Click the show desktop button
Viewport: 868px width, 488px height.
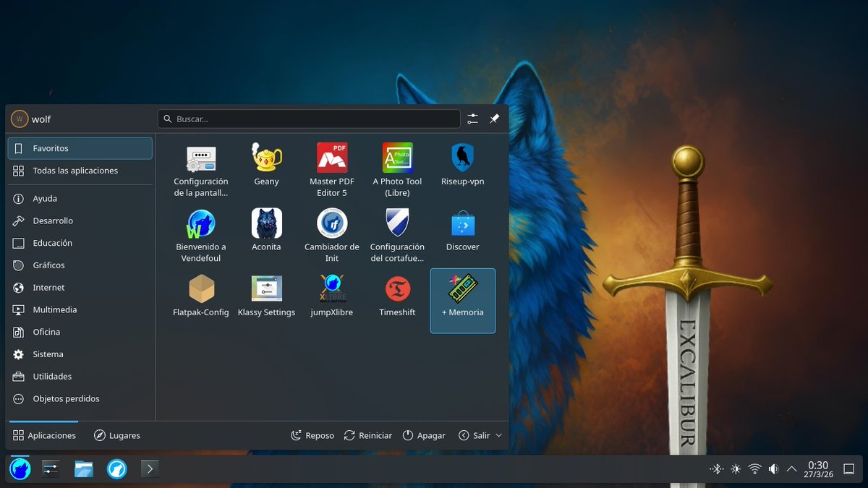point(849,469)
